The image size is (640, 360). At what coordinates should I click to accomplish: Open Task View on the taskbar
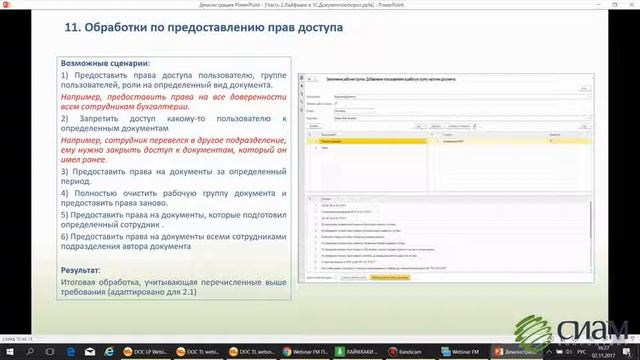(x=49, y=351)
